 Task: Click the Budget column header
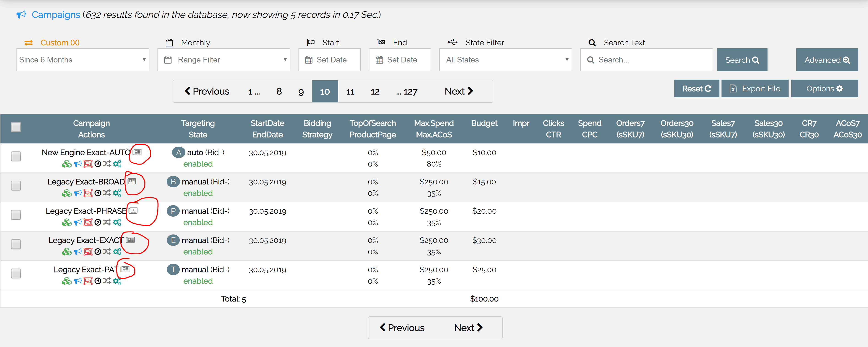tap(484, 123)
